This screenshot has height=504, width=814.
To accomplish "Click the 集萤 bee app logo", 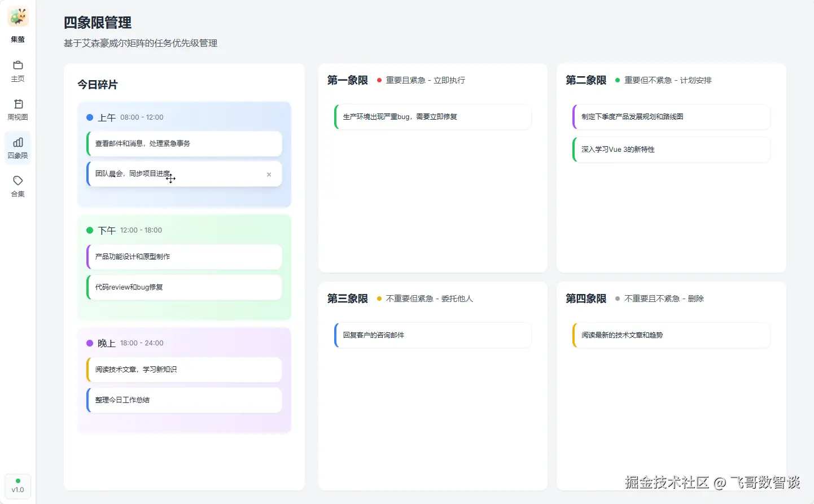I will 18,17.
